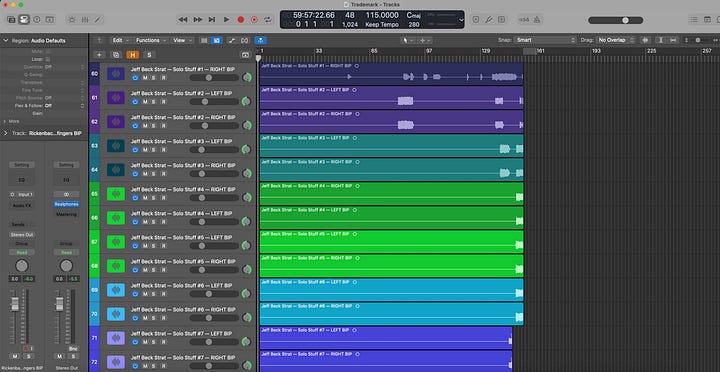
Task: Rewind the transport
Action: coord(182,20)
